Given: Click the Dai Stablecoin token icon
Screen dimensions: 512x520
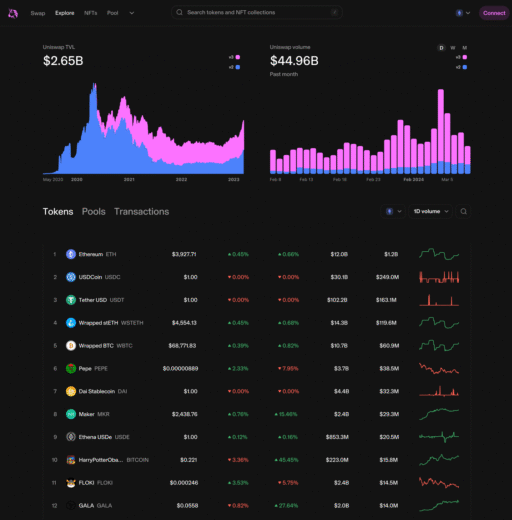Looking at the screenshot, I should [71, 391].
